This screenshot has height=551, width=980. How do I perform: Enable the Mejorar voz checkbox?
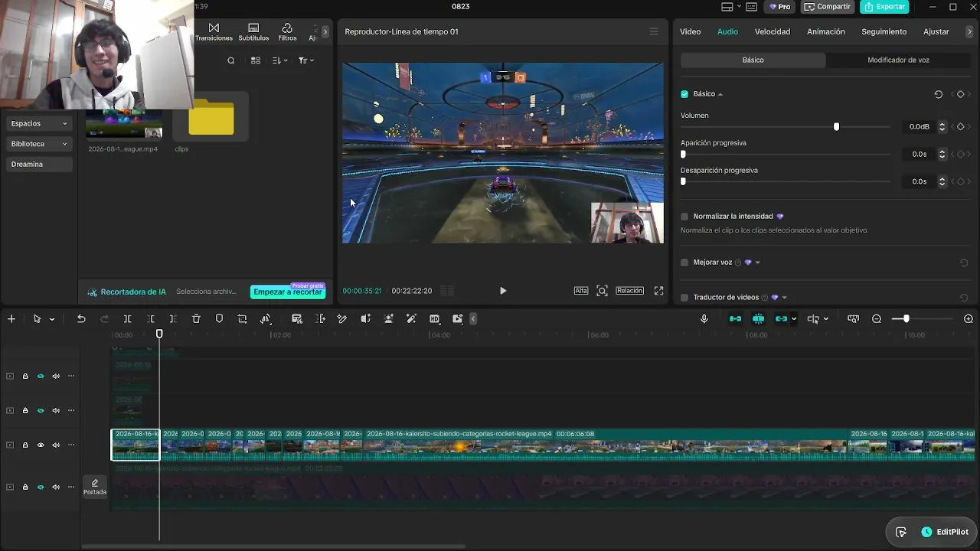click(x=684, y=262)
